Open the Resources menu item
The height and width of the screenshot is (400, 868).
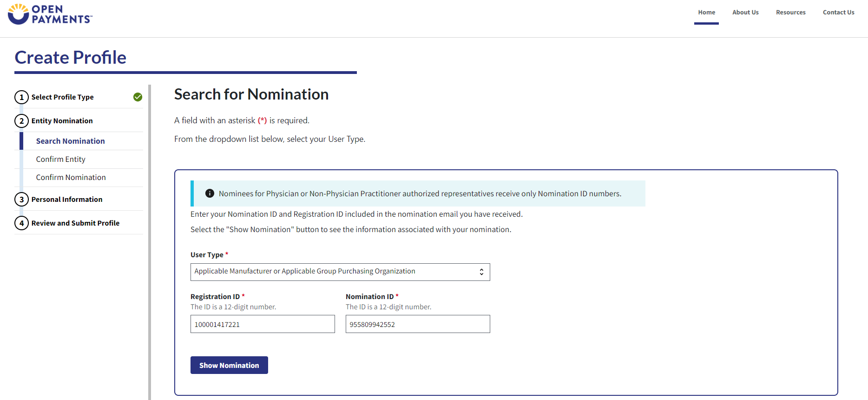(x=790, y=13)
